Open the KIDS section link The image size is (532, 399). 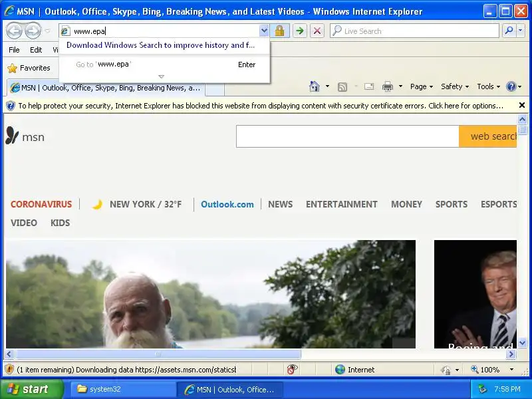tap(60, 223)
